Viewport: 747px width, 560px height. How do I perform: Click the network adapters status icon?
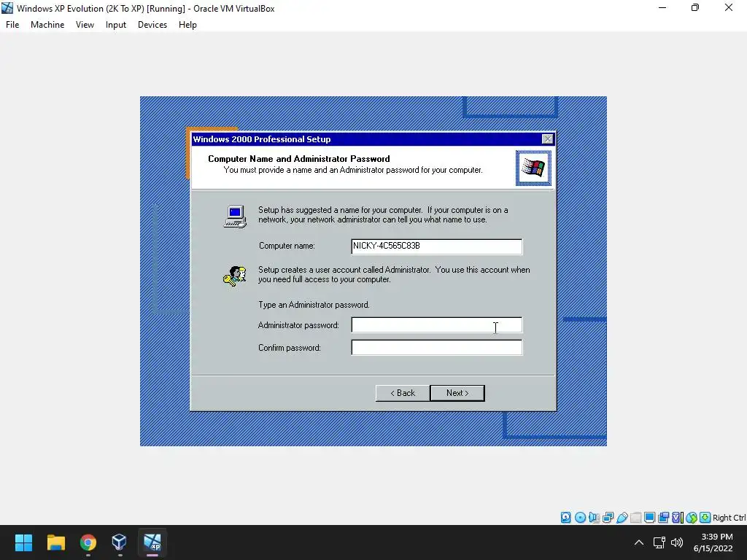coord(608,518)
